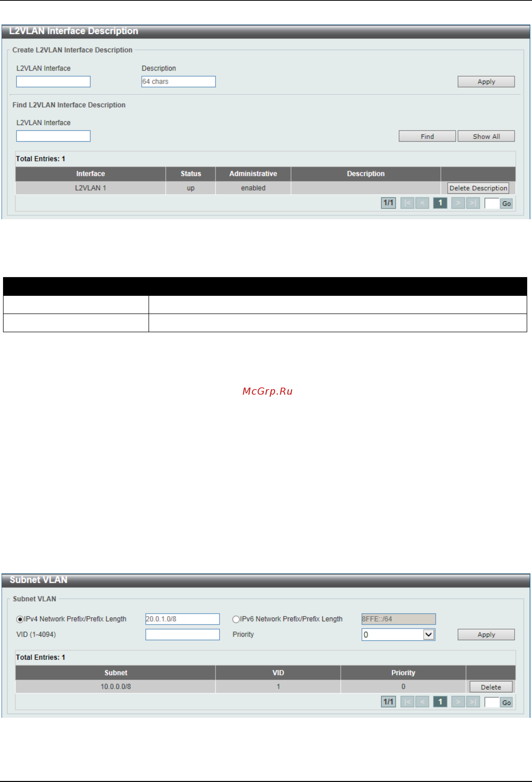Click the VID column header
Screen dimensions: 532x782
[x=278, y=673]
